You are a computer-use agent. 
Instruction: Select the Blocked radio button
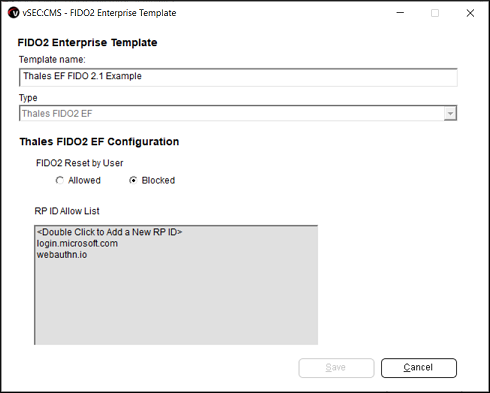pyautogui.click(x=133, y=180)
